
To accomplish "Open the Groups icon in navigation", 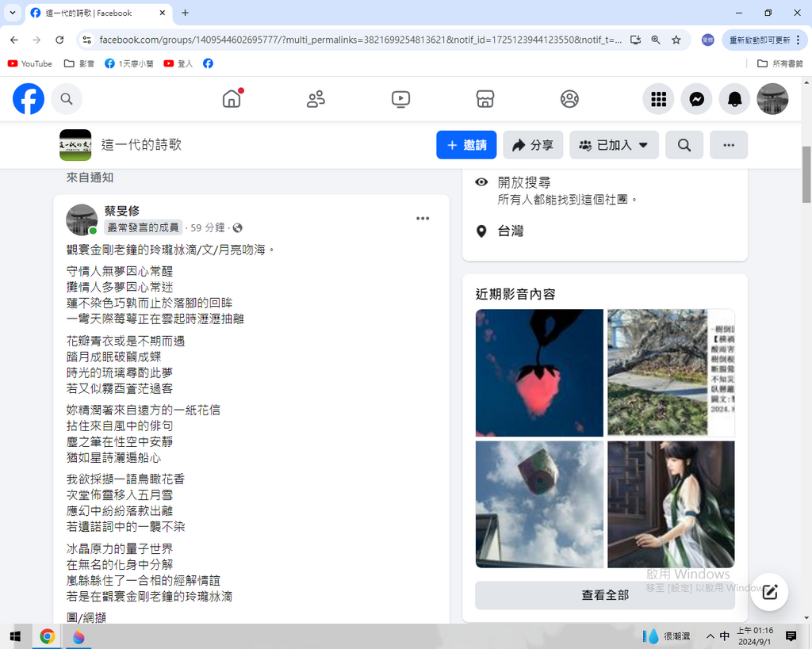I will [569, 99].
